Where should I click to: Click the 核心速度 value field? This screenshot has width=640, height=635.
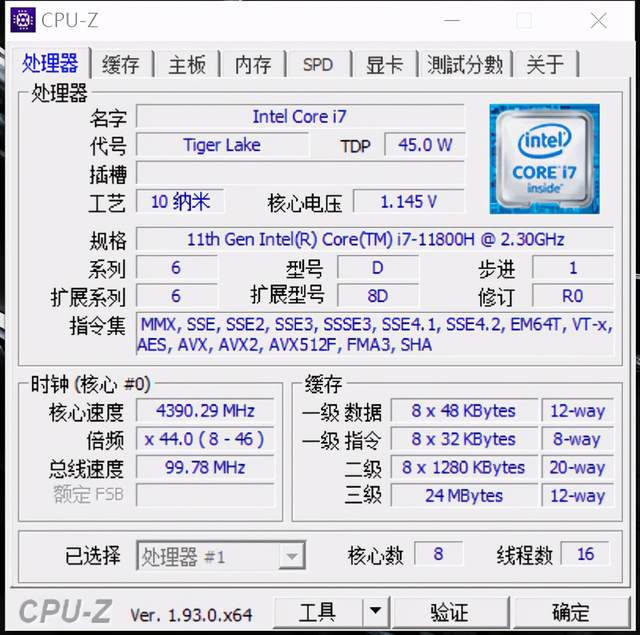[205, 410]
